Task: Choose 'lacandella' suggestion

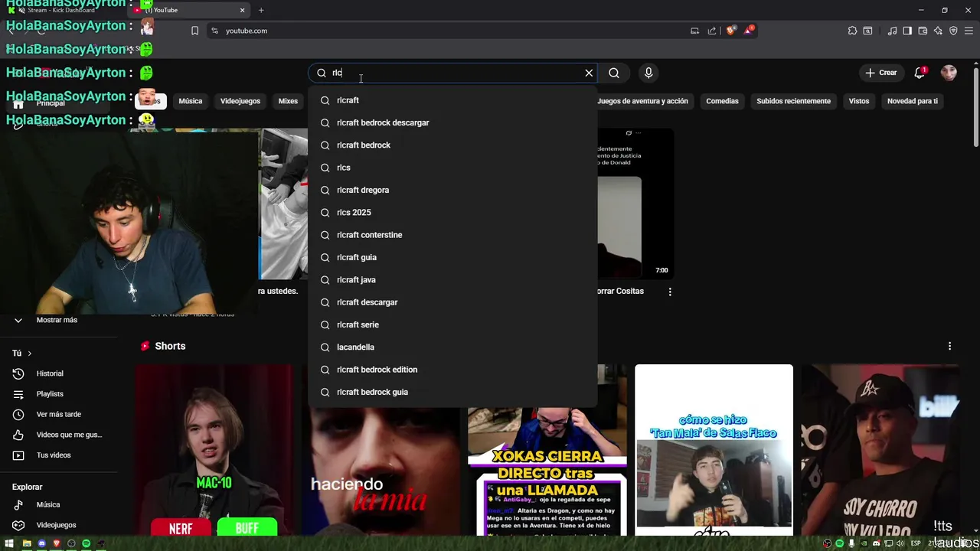Action: pyautogui.click(x=452, y=347)
